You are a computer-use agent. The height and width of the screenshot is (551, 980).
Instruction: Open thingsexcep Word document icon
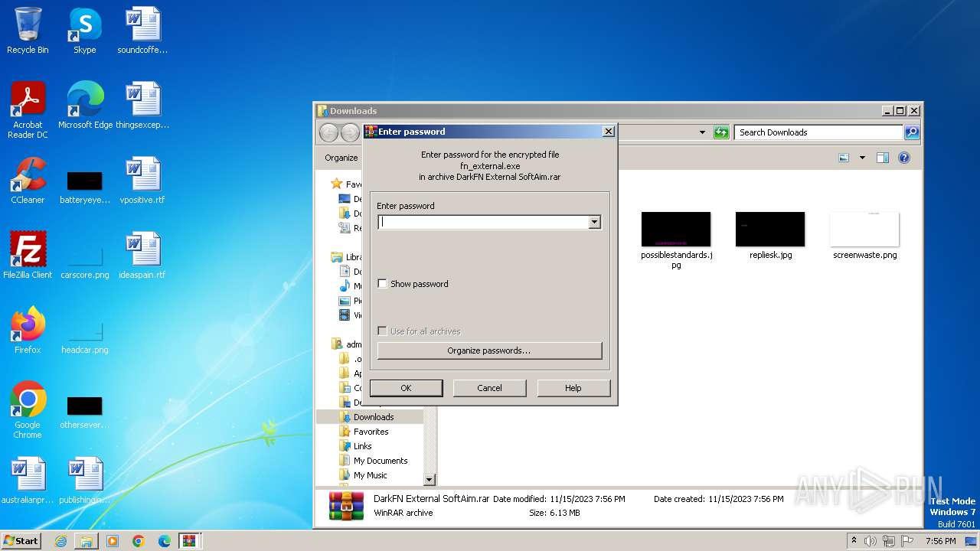142,106
